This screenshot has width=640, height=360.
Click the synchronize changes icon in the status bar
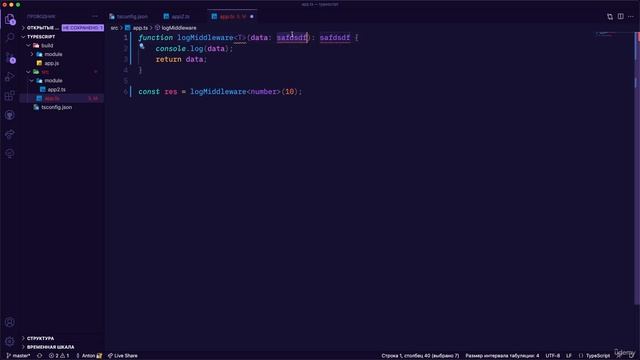[40, 356]
